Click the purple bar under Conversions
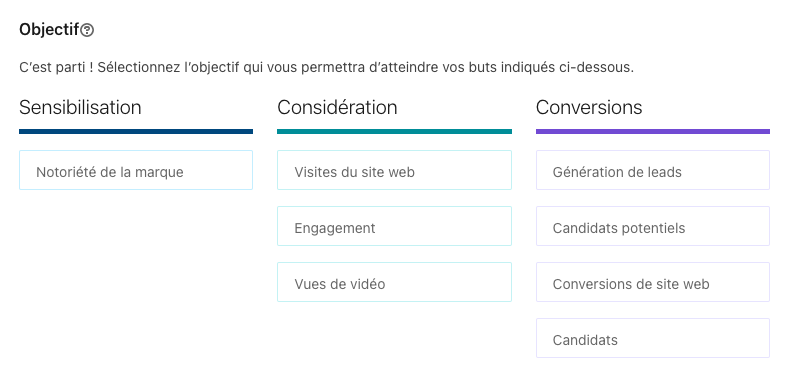This screenshot has height=374, width=789. (x=653, y=131)
